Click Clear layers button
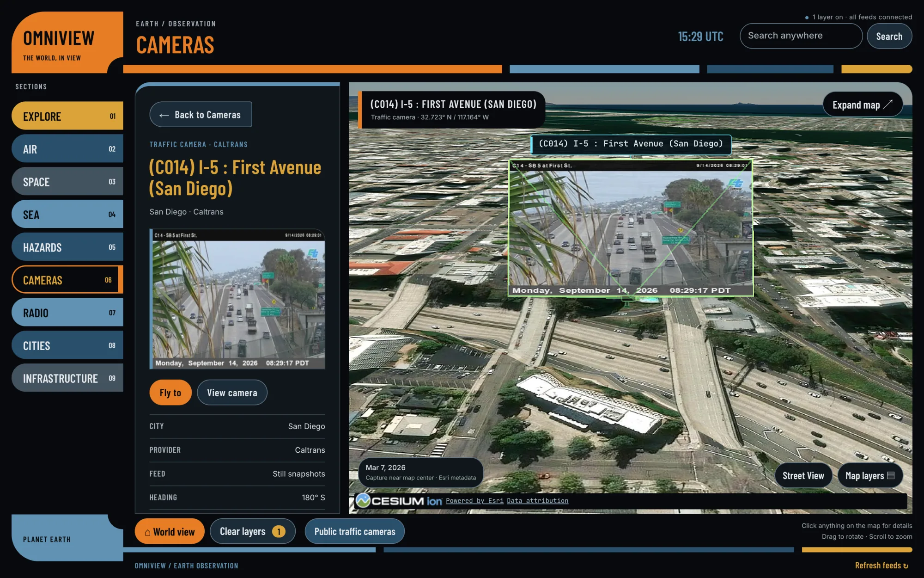The width and height of the screenshot is (924, 578). (252, 532)
